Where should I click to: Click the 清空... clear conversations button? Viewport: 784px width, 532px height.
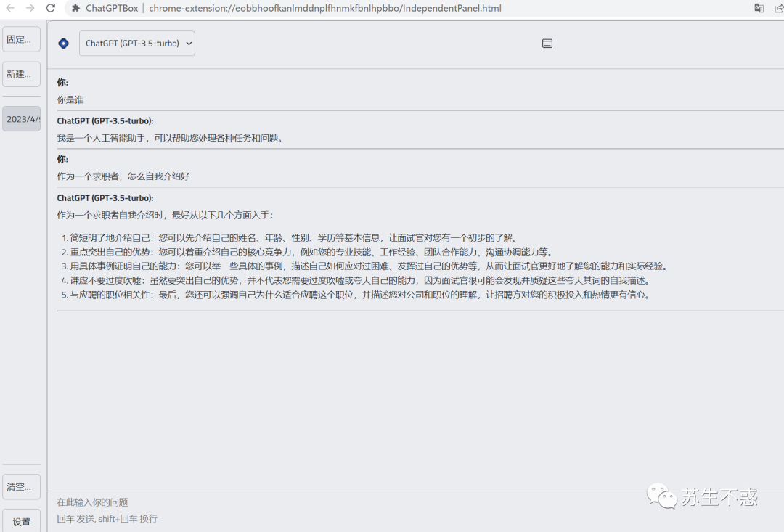[21, 486]
